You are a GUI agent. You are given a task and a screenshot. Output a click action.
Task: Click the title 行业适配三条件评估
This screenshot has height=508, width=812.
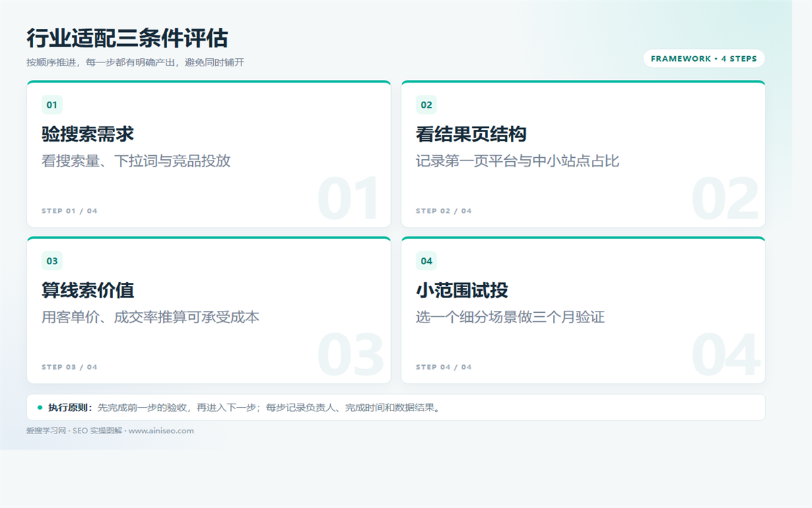point(127,38)
